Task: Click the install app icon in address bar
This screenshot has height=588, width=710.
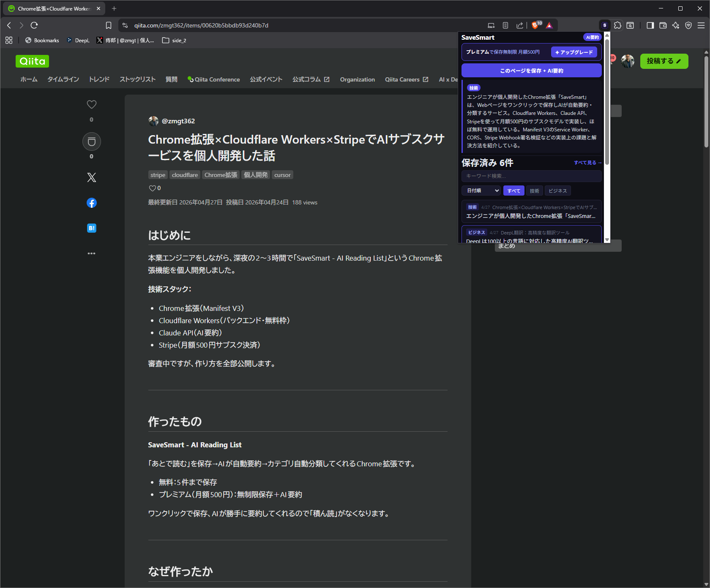Action: (x=491, y=25)
